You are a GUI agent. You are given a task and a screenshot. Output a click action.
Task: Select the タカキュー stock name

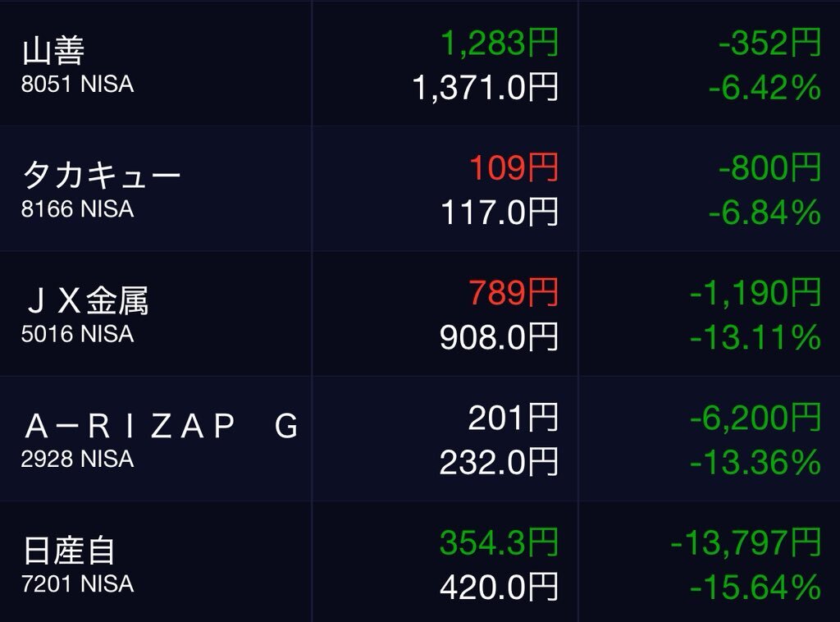102,175
